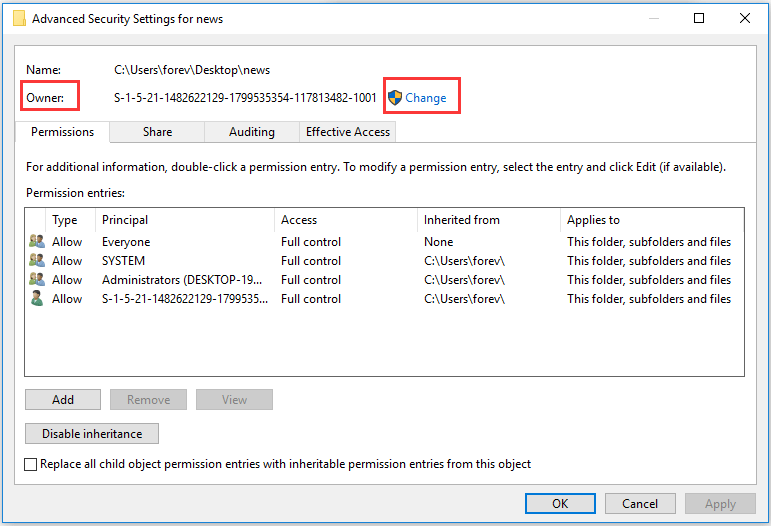Viewport: 771px width, 526px height.
Task: Click the group icon in the Administrators row
Action: click(36, 280)
